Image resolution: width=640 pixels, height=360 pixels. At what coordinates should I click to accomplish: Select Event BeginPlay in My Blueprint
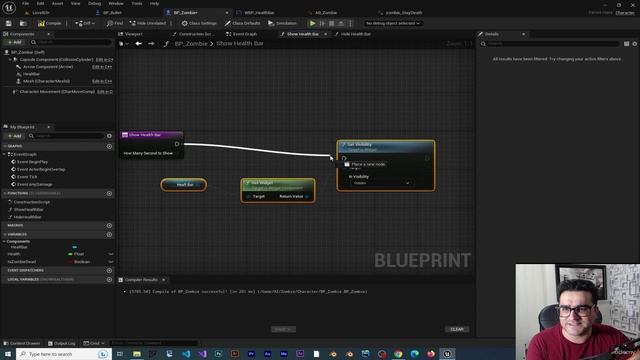coord(32,162)
